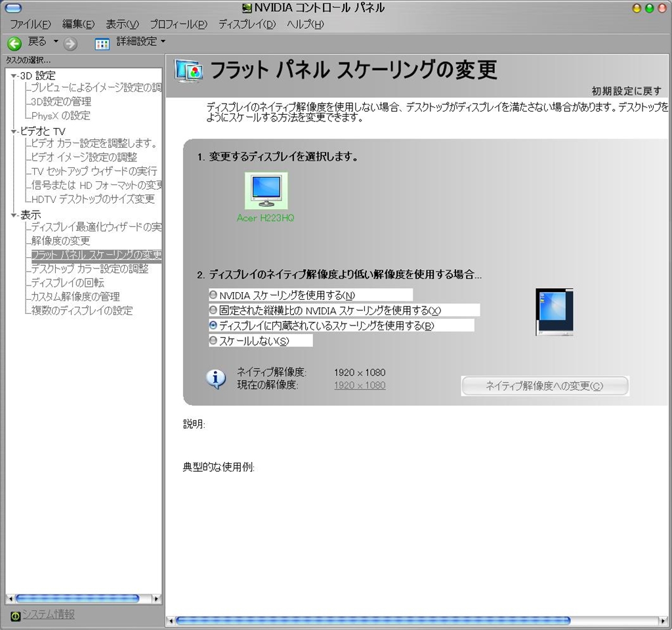The image size is (672, 630).
Task: Choose スケールしない(S) radio option
Action: 213,341
